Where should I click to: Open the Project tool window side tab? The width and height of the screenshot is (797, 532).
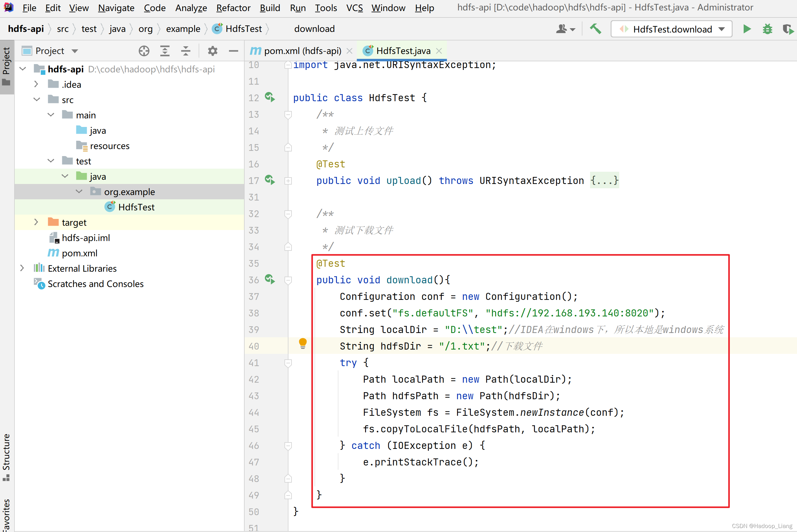click(7, 67)
